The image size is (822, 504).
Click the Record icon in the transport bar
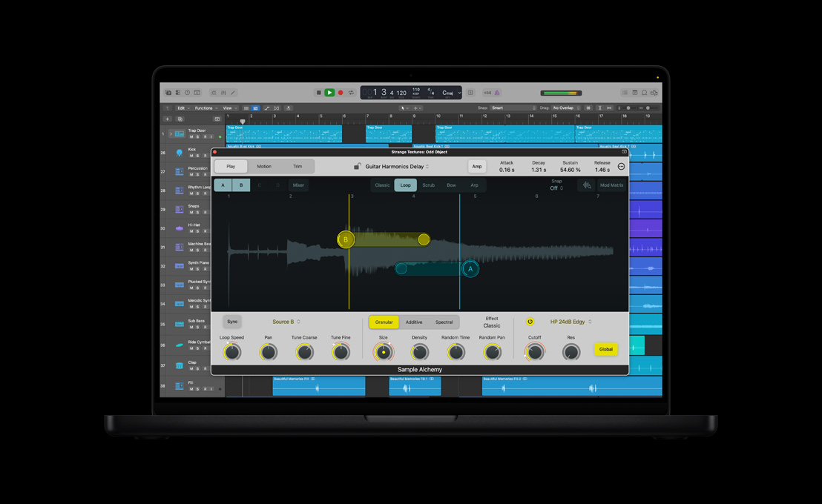[x=340, y=93]
